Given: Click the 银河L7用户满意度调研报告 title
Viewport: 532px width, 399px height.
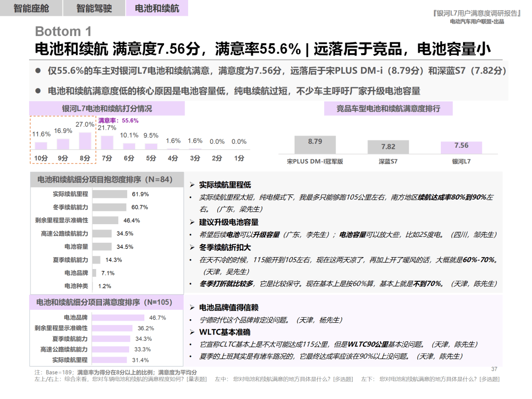Looking at the screenshot, I should (x=477, y=13).
